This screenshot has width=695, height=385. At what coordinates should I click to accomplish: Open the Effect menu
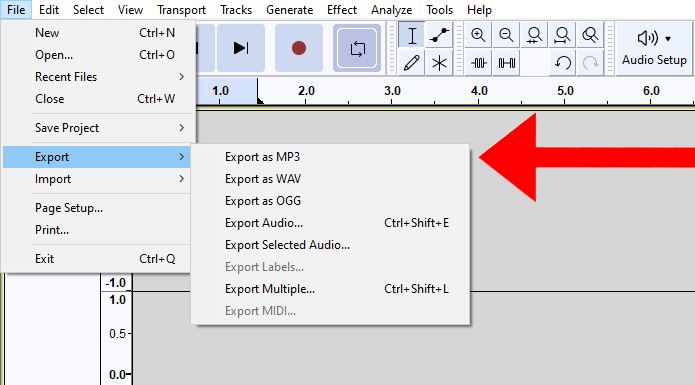point(342,10)
